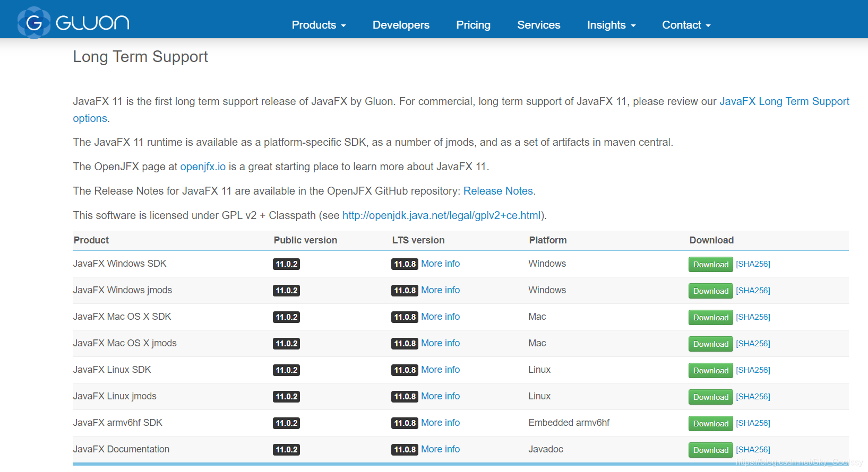Download JavaFX Linux jmods
868x472 pixels.
tap(710, 397)
